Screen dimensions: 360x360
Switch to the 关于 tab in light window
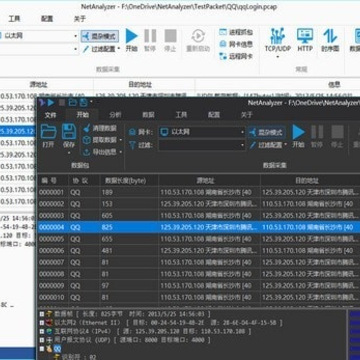80,19
